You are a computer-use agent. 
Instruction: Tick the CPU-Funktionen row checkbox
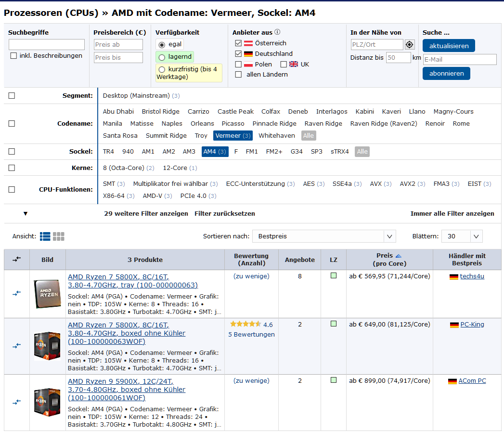(x=12, y=189)
